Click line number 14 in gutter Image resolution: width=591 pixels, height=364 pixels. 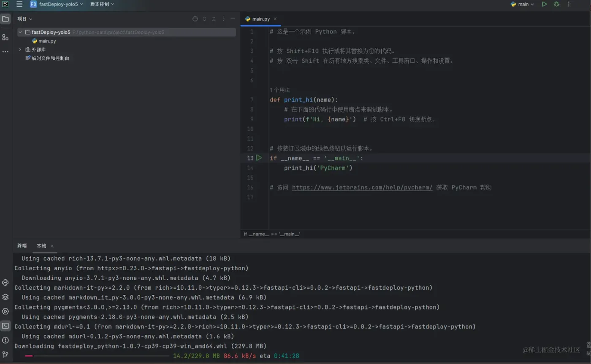tap(250, 168)
